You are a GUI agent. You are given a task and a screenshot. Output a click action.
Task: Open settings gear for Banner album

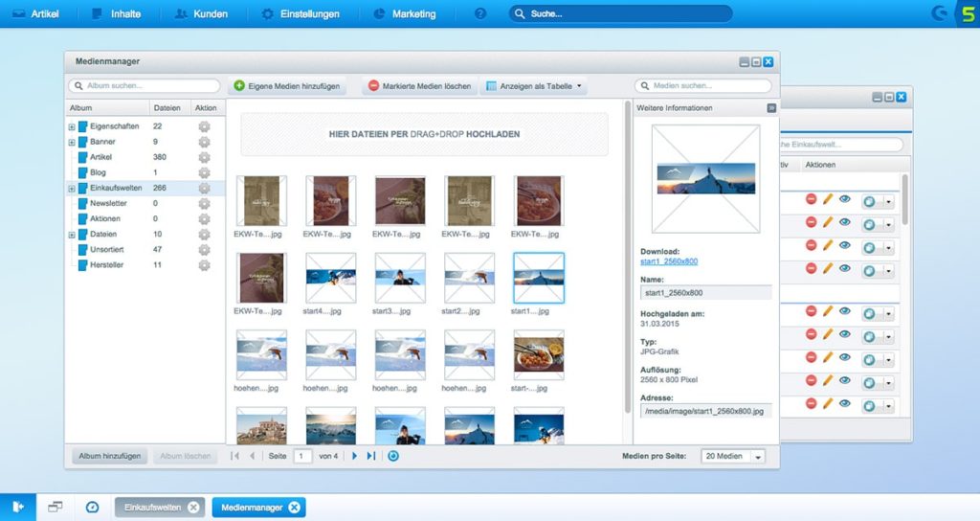205,142
